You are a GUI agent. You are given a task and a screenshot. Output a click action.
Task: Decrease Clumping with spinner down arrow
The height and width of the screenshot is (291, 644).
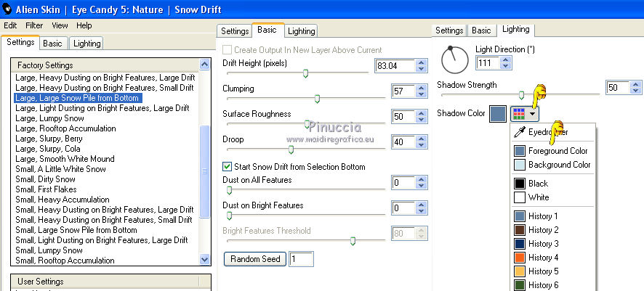click(421, 94)
